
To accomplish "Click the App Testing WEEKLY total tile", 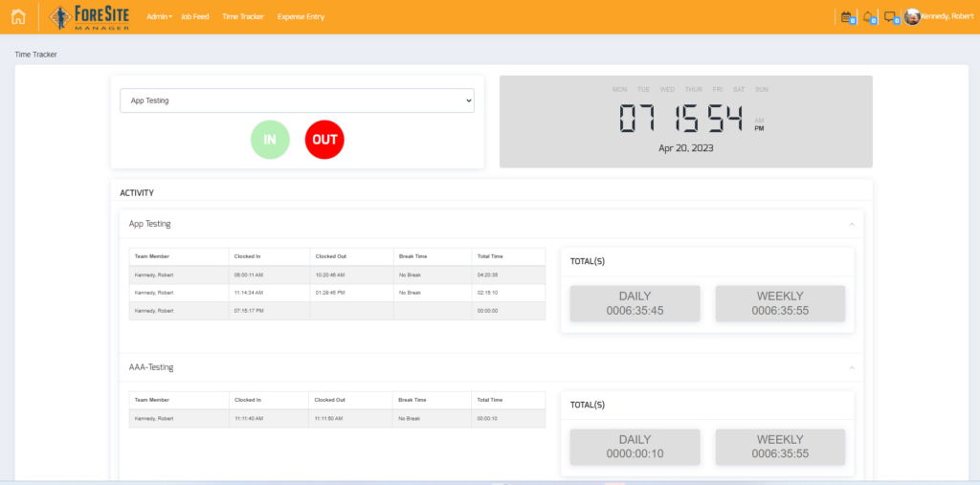I will (780, 303).
